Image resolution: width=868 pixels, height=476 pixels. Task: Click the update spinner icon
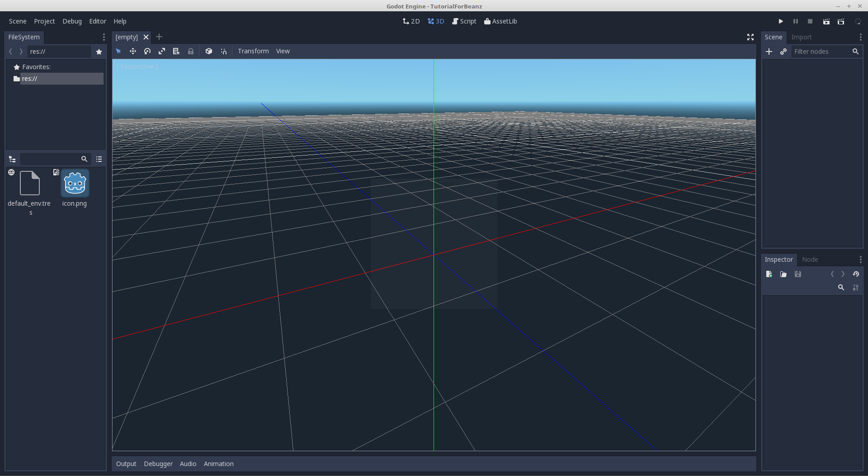coord(858,21)
